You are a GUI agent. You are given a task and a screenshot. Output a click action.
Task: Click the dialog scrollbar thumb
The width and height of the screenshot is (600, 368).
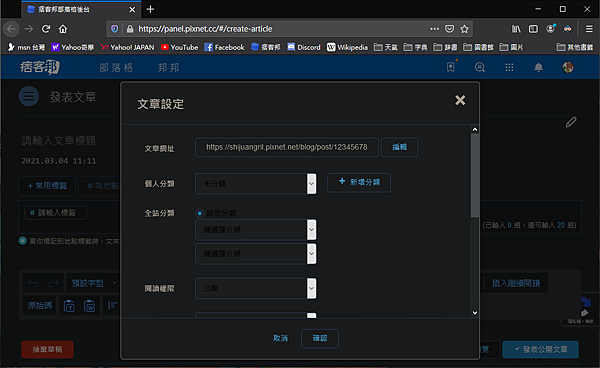pyautogui.click(x=475, y=175)
